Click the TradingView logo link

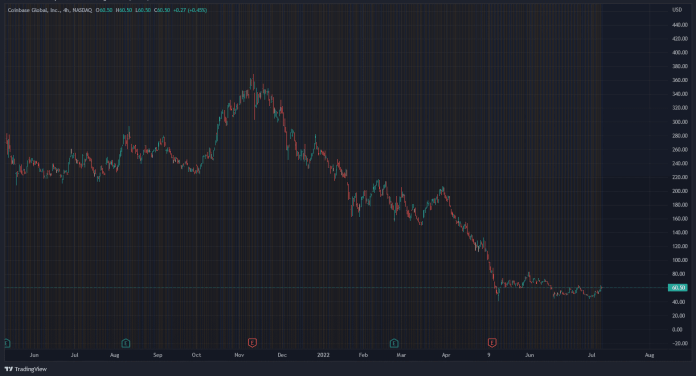(26, 369)
